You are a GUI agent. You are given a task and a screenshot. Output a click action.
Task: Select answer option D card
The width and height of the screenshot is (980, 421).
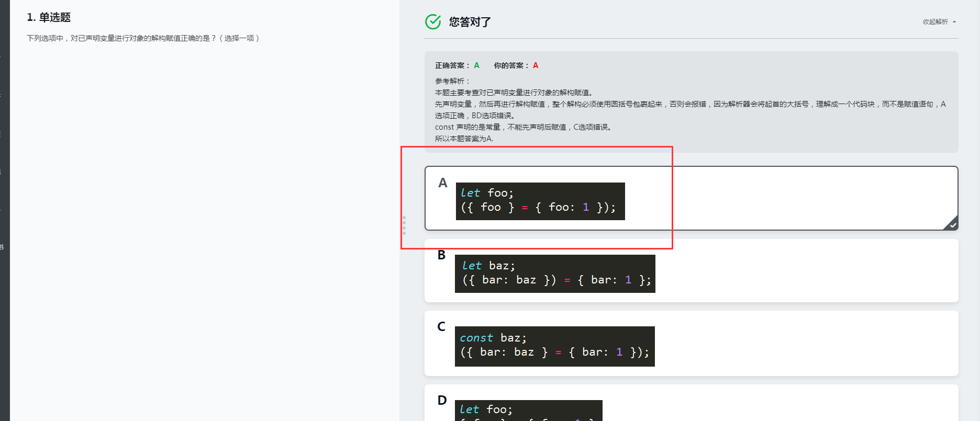[x=691, y=403]
